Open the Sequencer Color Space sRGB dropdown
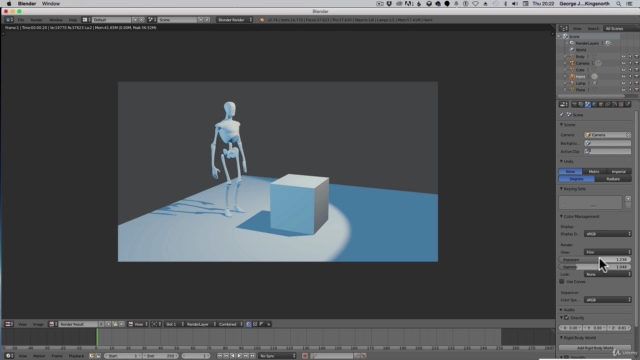Screen dimensions: 640x360 (x=608, y=300)
